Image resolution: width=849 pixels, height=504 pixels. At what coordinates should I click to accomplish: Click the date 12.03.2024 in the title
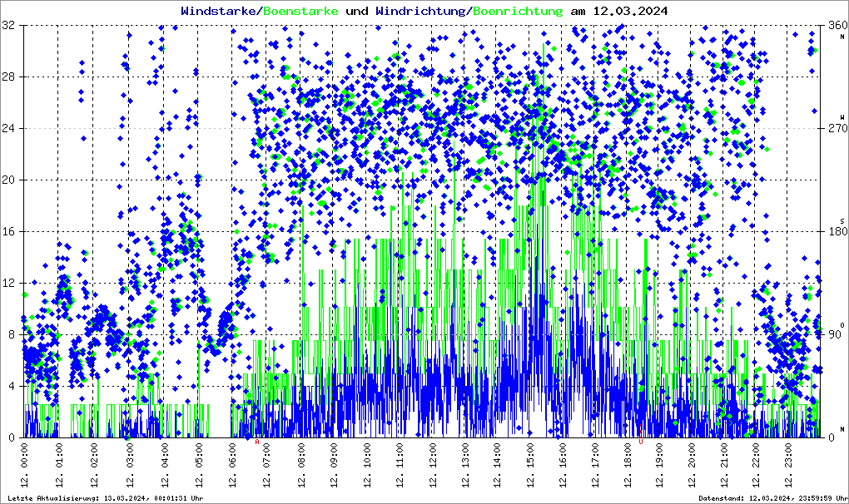coord(630,11)
